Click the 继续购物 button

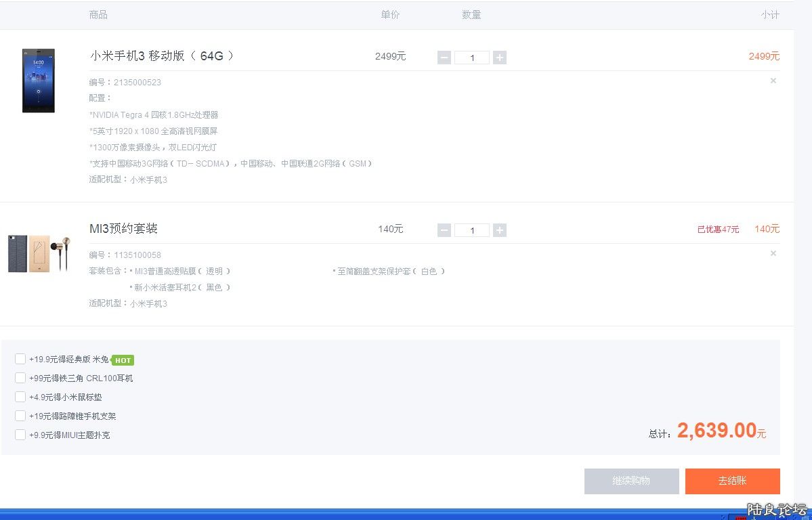tap(631, 481)
